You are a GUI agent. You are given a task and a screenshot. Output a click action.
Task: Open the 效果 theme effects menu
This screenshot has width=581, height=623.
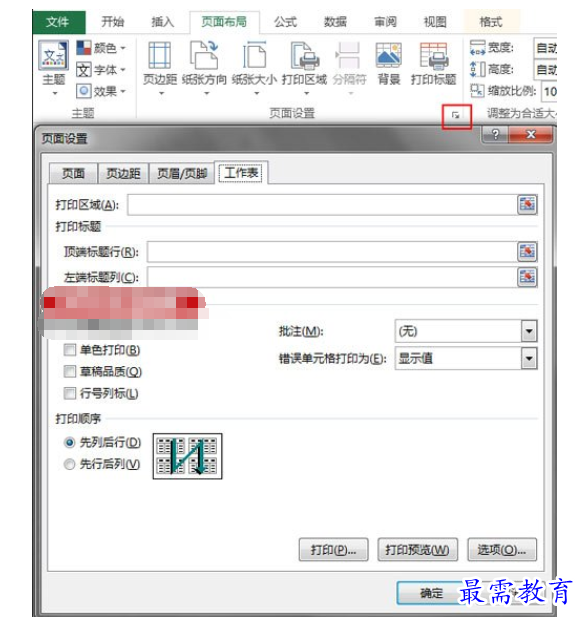(101, 91)
